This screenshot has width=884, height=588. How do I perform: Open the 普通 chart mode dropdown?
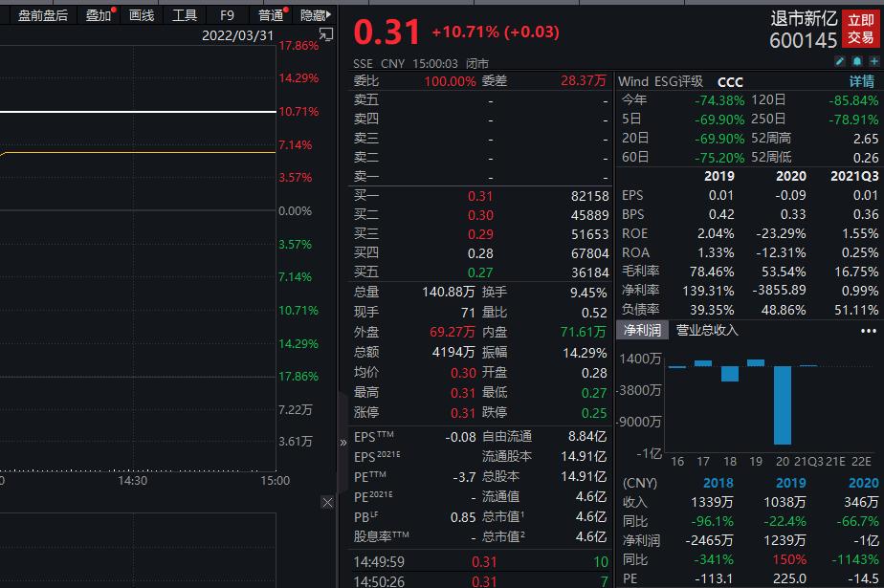pos(272,15)
